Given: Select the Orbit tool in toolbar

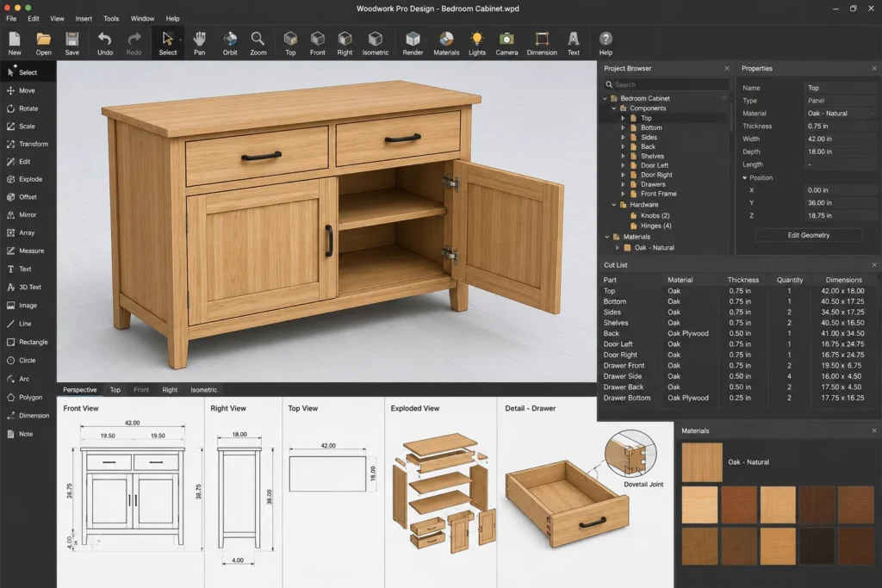Looking at the screenshot, I should (230, 43).
